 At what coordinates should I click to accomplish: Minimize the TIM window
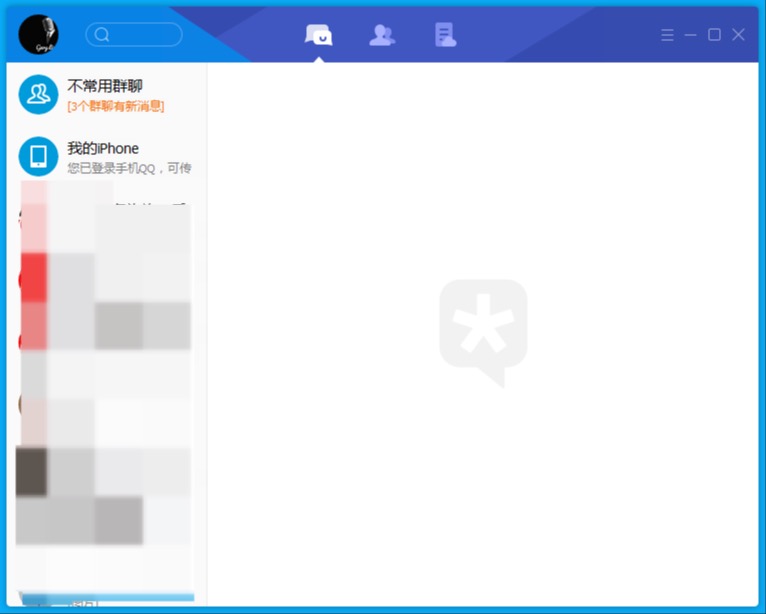[x=690, y=35]
